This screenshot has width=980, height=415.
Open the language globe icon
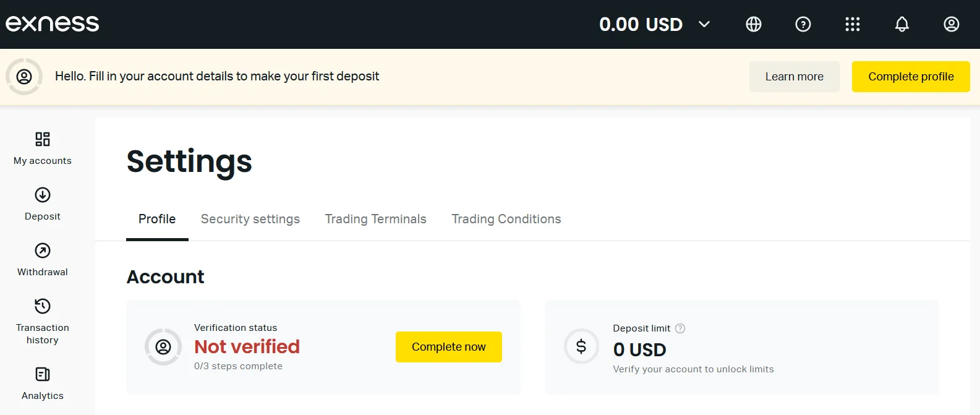tap(754, 24)
